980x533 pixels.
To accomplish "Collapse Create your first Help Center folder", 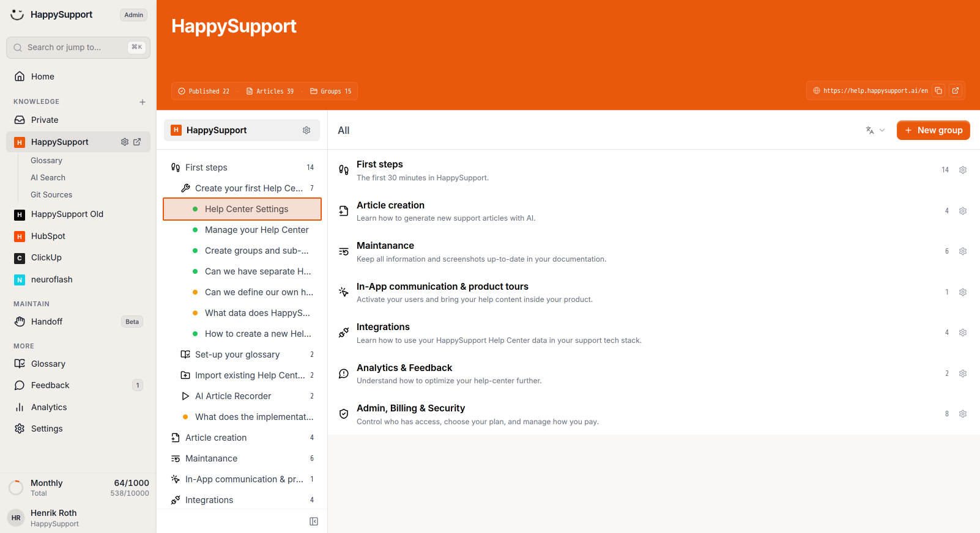I will (x=242, y=188).
